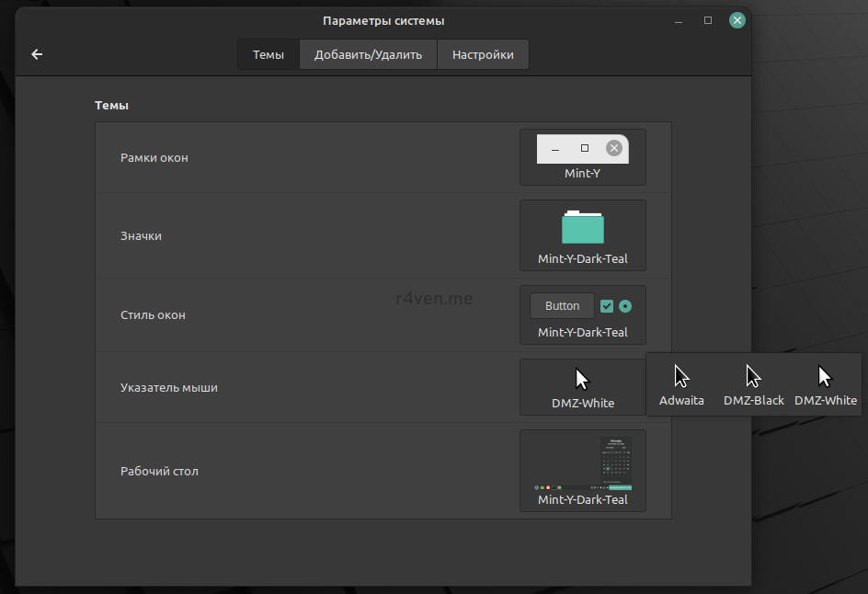Viewport: 868px width, 594px height.
Task: Maximize the system settings window
Action: coord(708,20)
